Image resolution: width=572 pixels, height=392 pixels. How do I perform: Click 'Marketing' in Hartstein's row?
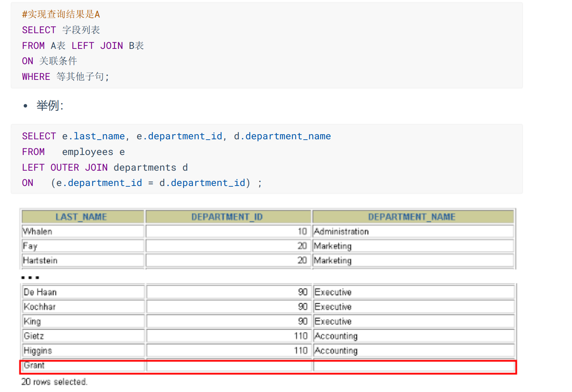point(333,260)
